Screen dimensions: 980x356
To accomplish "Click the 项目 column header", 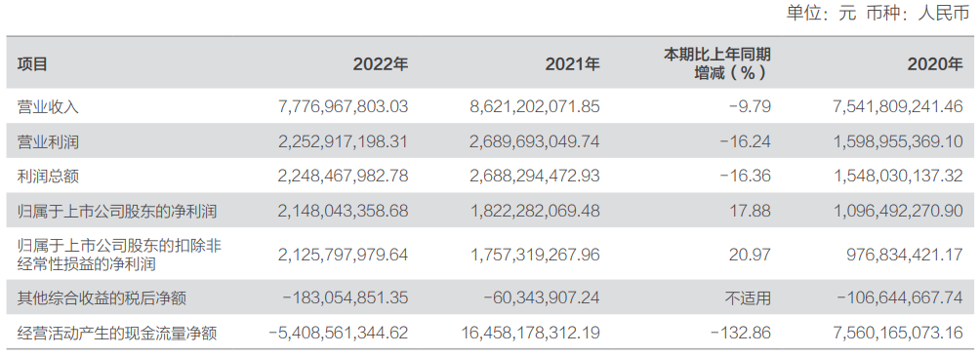I will coord(32,63).
